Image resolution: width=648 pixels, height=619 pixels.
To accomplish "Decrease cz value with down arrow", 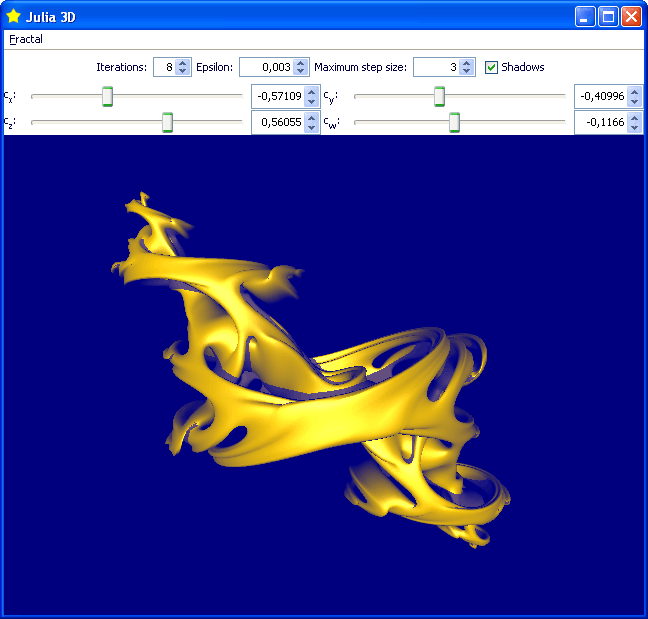I will pyautogui.click(x=312, y=127).
